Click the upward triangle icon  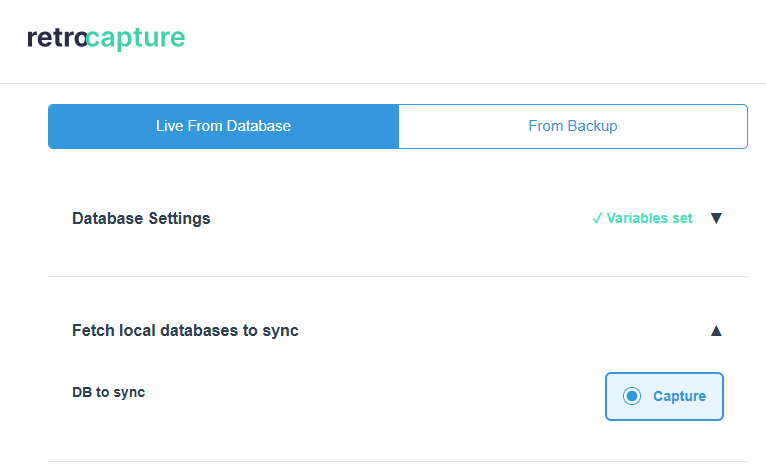[715, 330]
